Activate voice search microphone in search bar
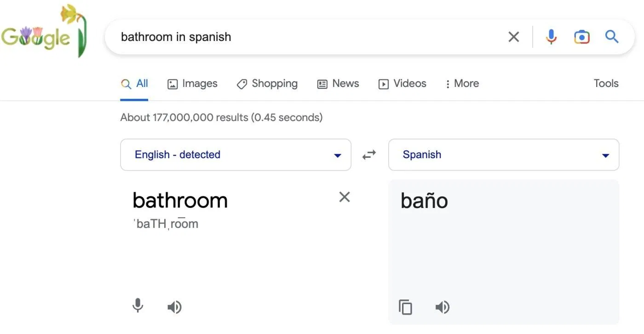This screenshot has height=334, width=644. tap(551, 36)
